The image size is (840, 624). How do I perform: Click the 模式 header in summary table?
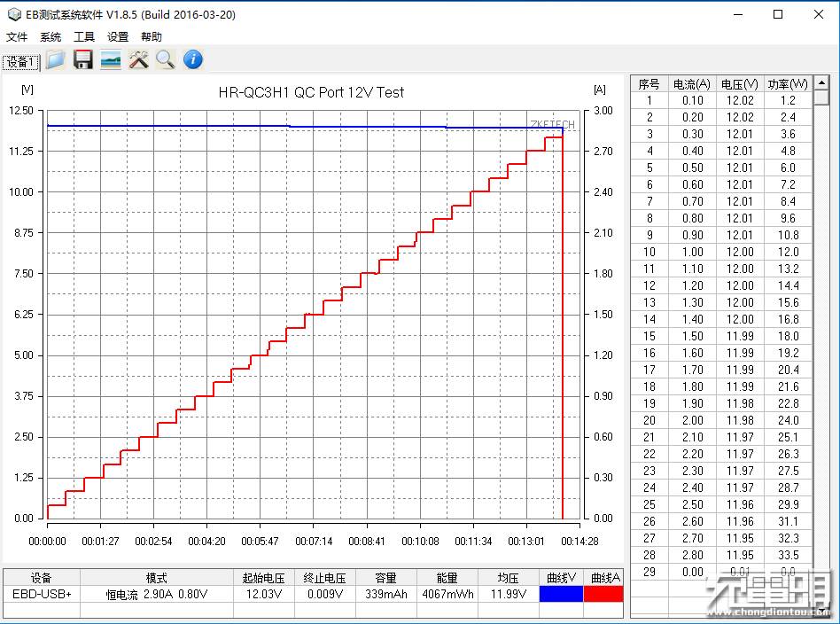(157, 577)
